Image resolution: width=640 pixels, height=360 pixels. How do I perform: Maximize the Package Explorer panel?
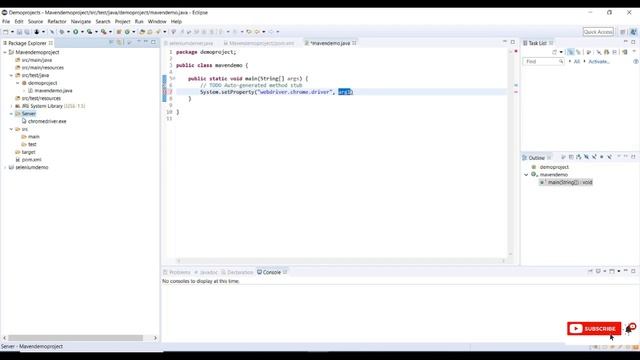153,42
